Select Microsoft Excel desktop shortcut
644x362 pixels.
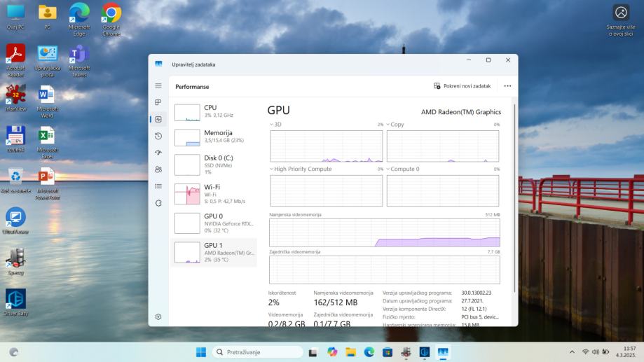tap(48, 142)
